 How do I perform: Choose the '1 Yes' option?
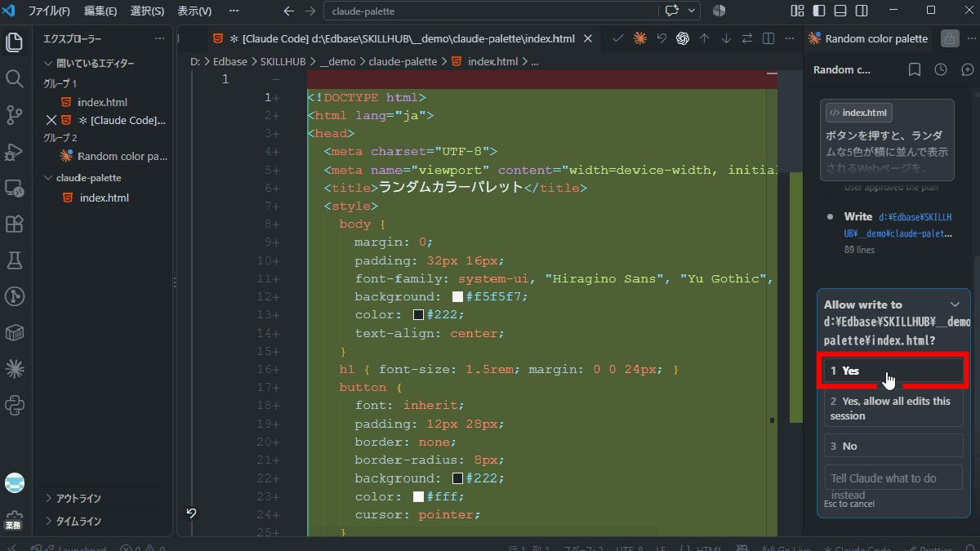coord(893,371)
